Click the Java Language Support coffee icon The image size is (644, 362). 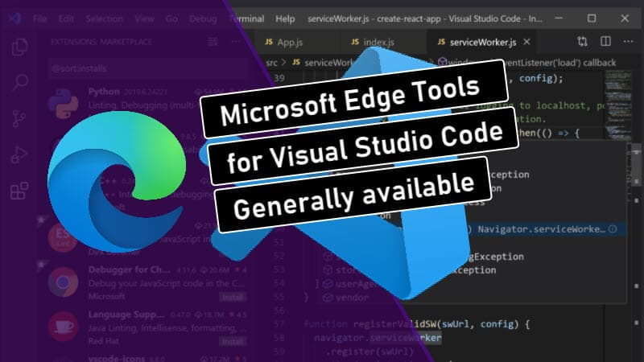[63, 327]
